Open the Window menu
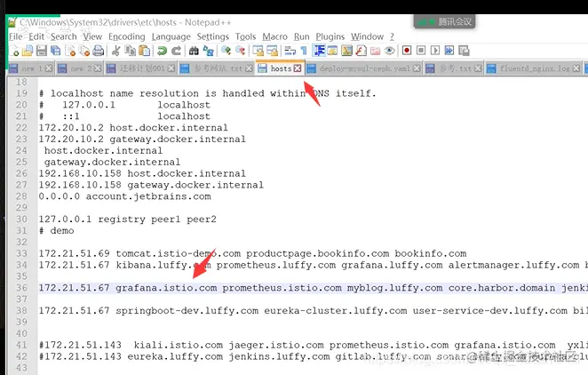Screen dimensions: 588x375 pos(367,36)
